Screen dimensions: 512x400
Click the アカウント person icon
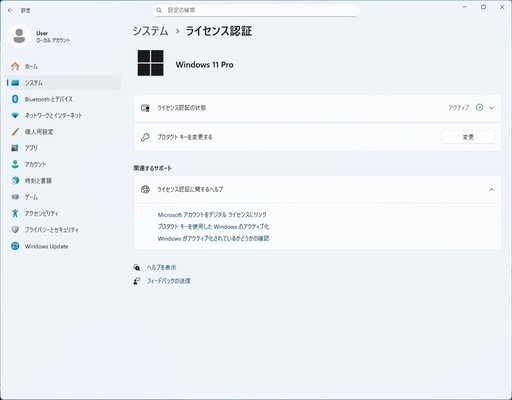(15, 164)
